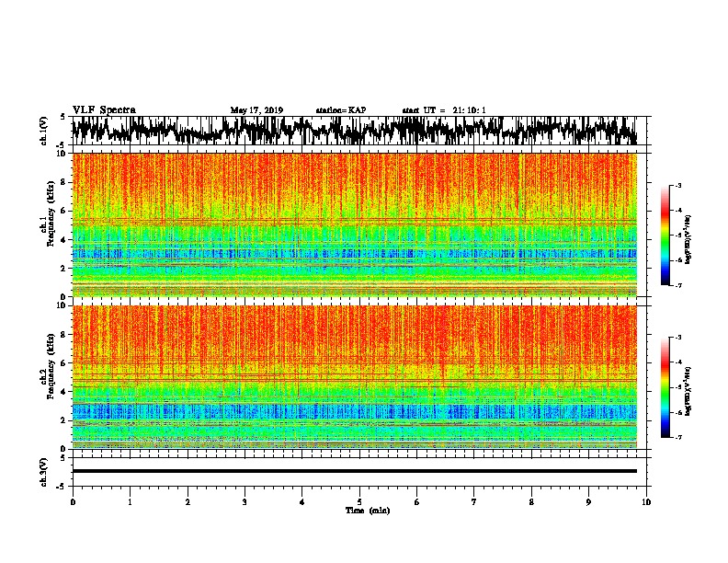
Task: Click the ch.2 spectrogram panel
Action: tap(355, 377)
